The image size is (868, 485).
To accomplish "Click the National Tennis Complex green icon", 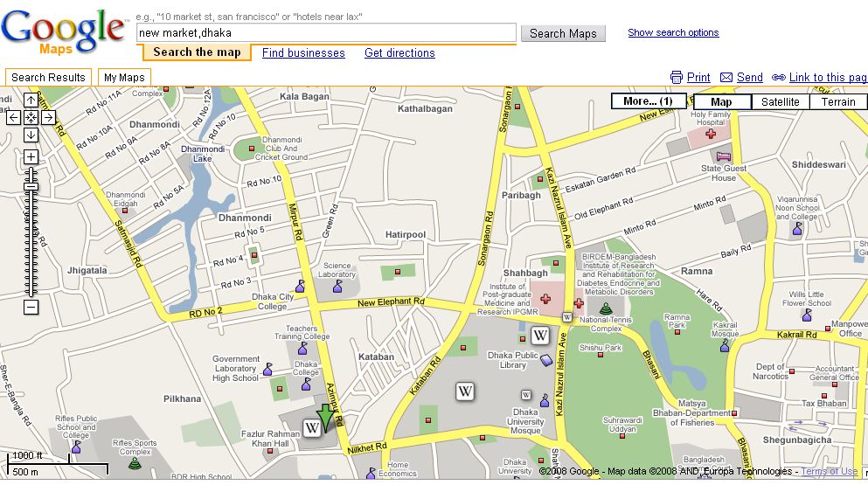I will (606, 308).
